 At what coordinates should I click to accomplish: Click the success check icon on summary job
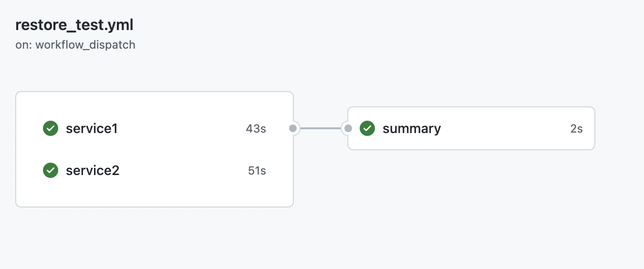[x=367, y=128]
